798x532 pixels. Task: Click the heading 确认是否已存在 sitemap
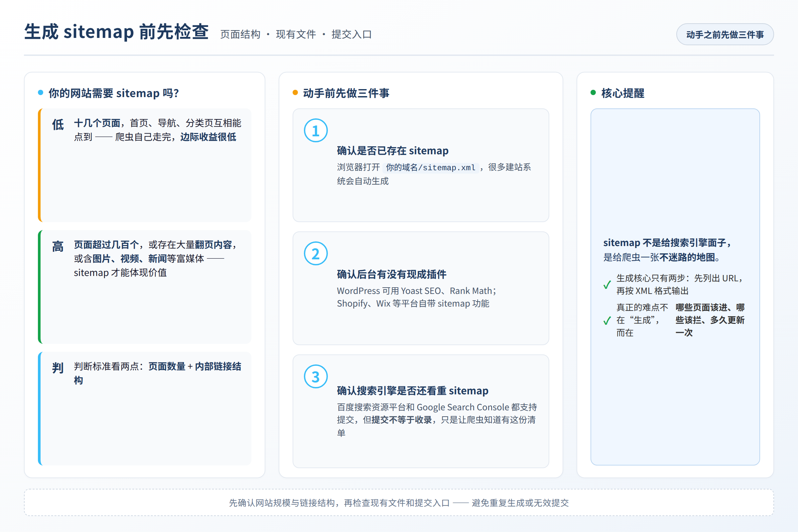click(393, 151)
